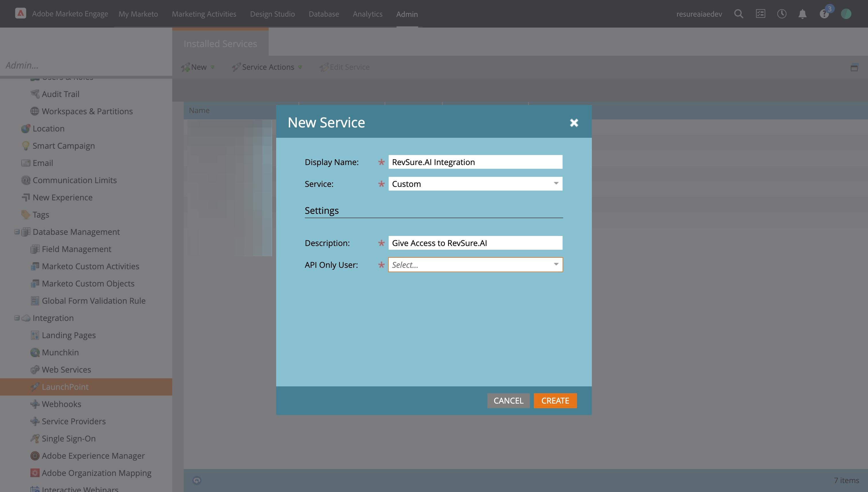Open the task checklist icon in header
Screen dimensions: 868x492
coord(760,14)
